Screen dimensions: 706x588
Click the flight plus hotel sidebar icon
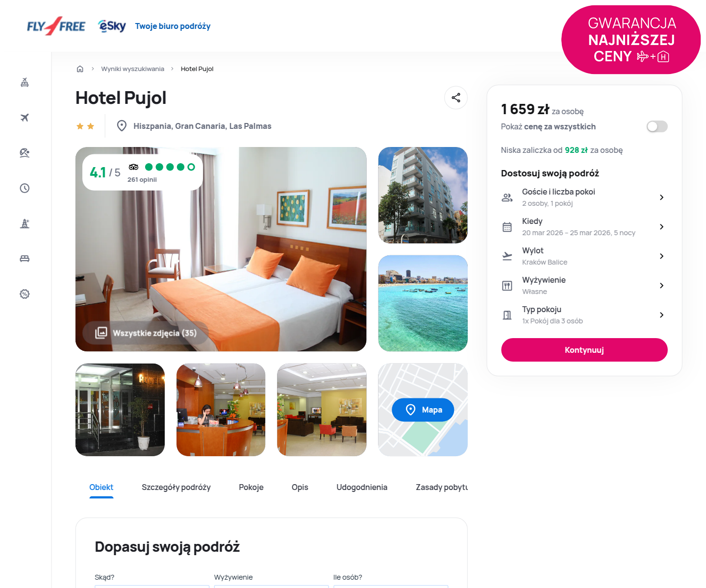pos(25,82)
